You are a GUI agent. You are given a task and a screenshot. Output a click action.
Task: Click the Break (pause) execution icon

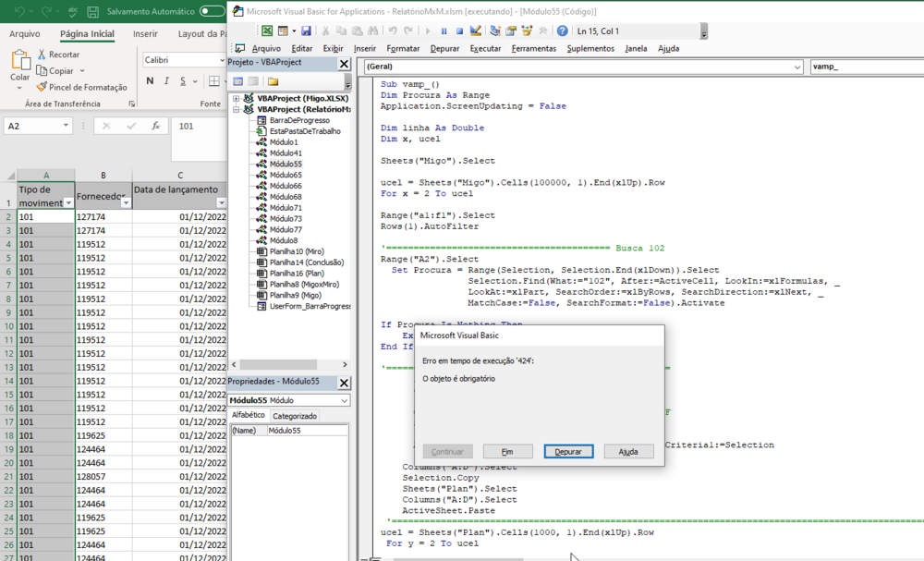tap(444, 31)
